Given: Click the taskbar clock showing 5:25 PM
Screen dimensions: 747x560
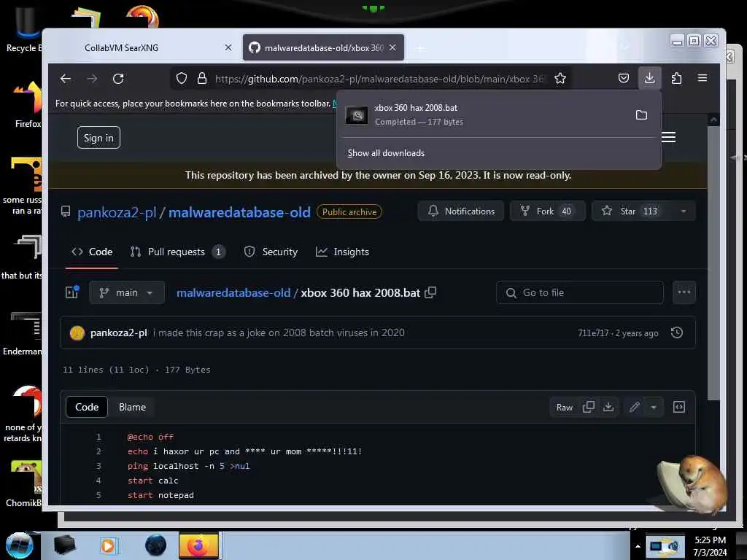Looking at the screenshot, I should tap(710, 546).
